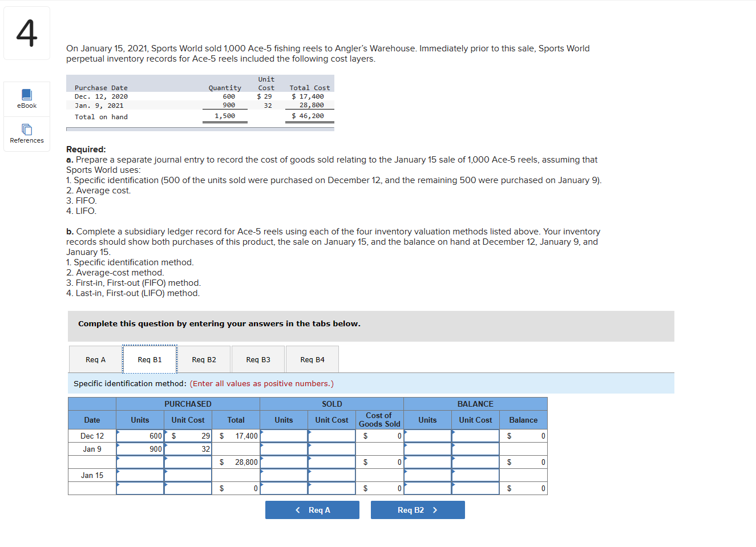
Task: Select the Jan 9 Purchased Unit Cost field (32)
Action: click(x=188, y=449)
